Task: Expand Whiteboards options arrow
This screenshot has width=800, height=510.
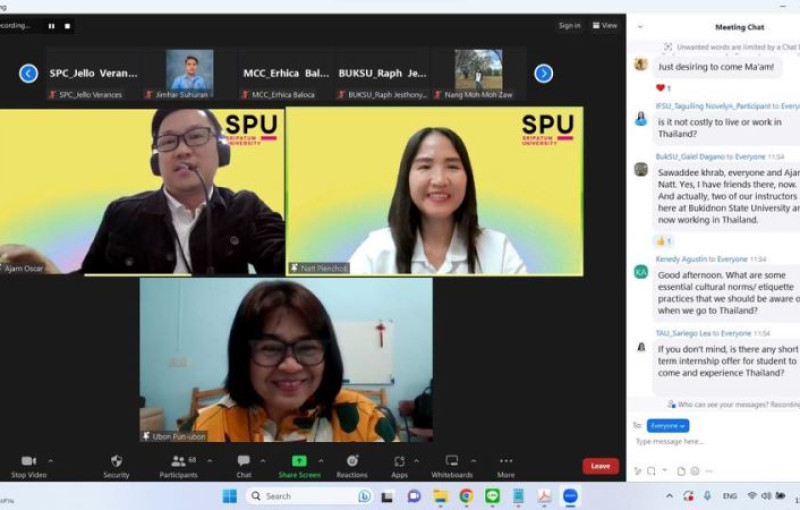Action: pyautogui.click(x=473, y=461)
